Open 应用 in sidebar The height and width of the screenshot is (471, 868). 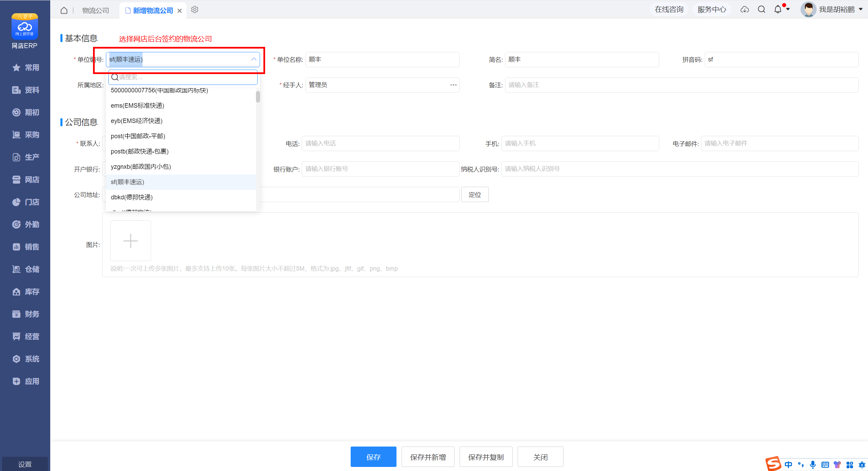coord(25,381)
